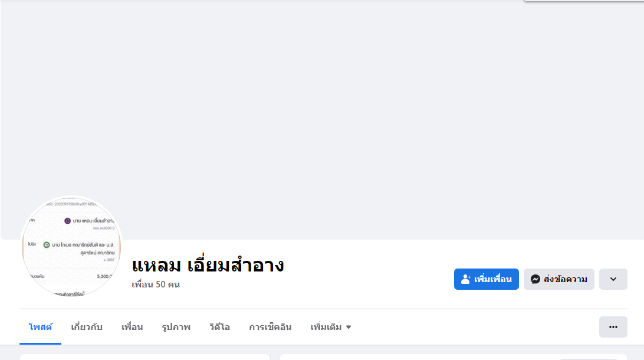Open the เพื่อน 50 คน friends count
The image size is (644, 360).
point(156,284)
